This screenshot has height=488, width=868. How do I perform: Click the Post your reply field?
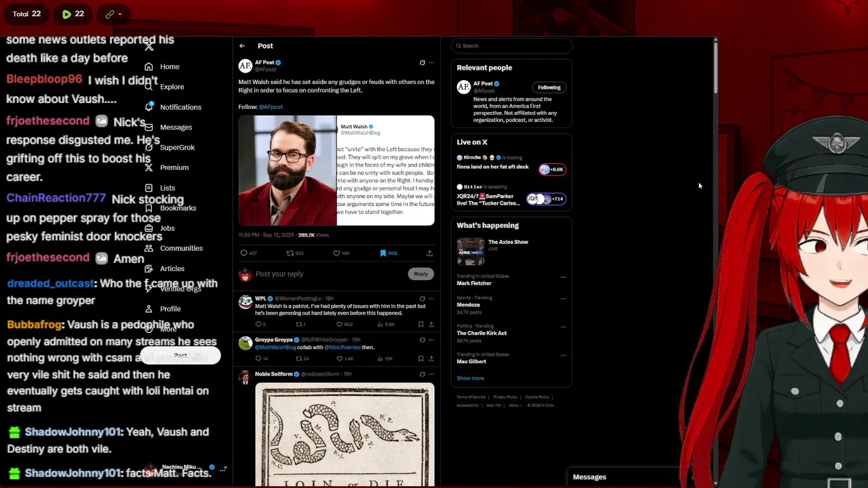[329, 274]
